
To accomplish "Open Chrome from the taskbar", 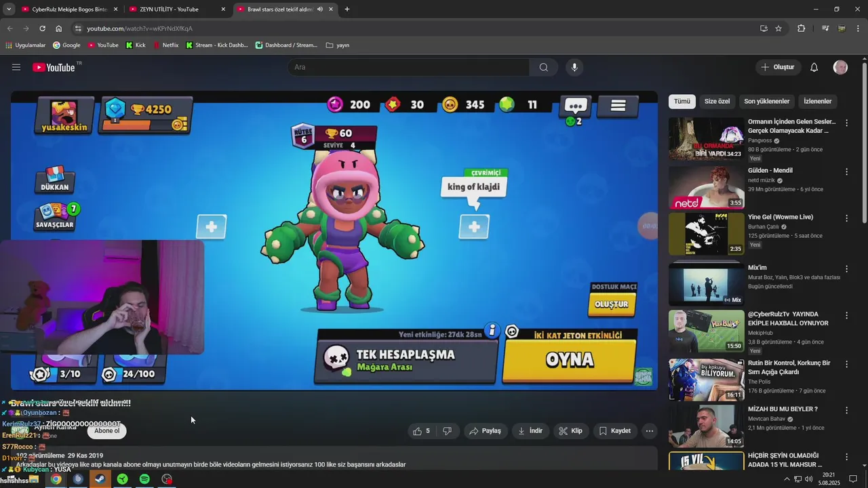I will pos(56,479).
